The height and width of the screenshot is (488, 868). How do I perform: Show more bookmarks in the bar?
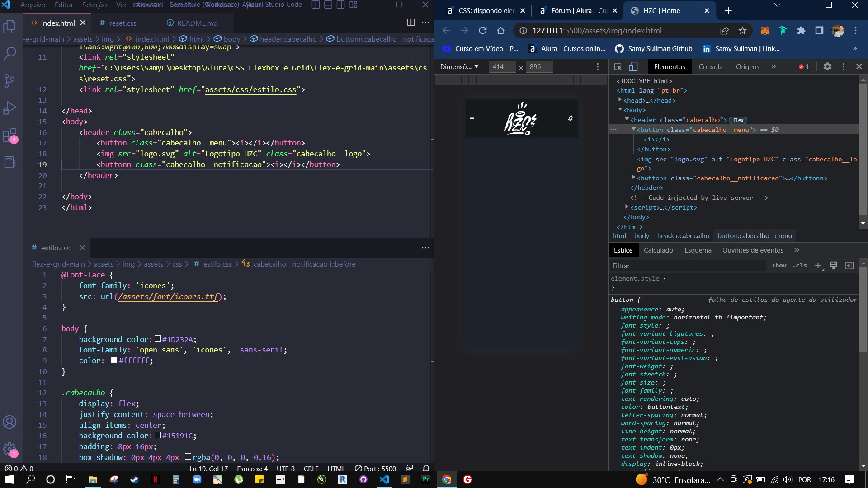pos(855,48)
